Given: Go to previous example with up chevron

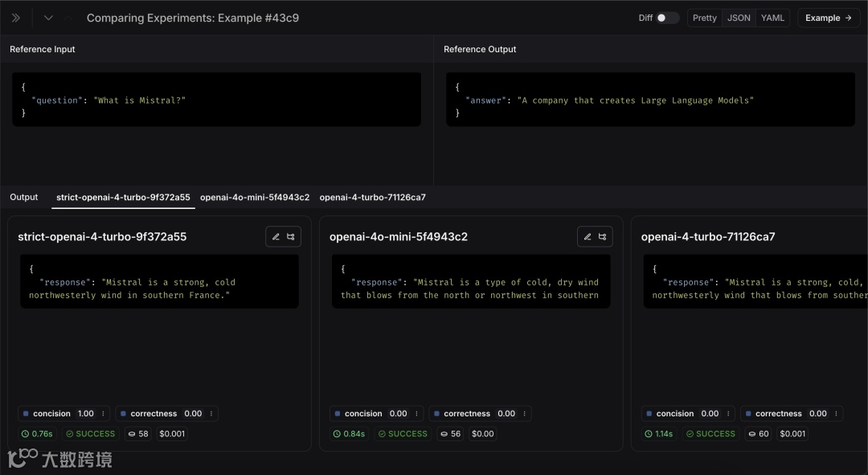Looking at the screenshot, I should pyautogui.click(x=68, y=18).
